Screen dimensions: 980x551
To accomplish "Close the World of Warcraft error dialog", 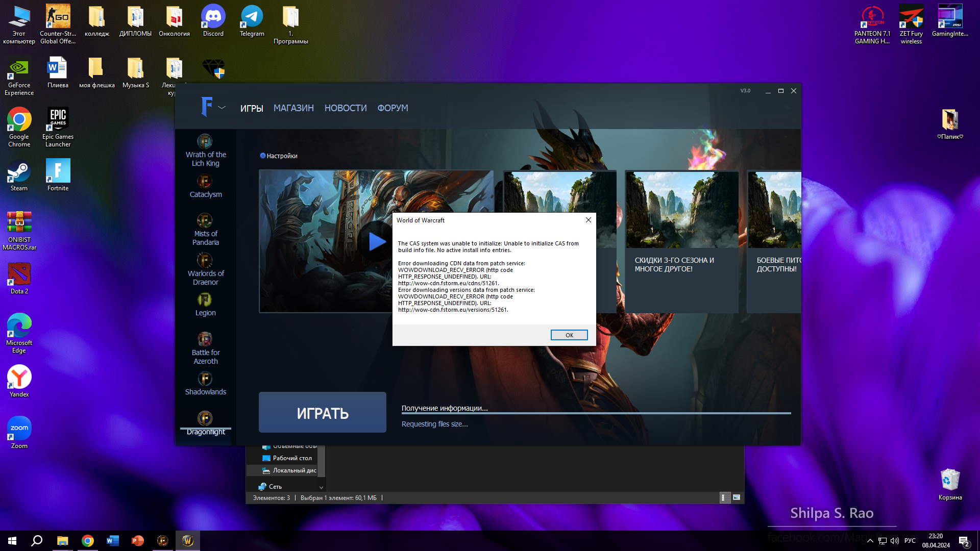I will click(588, 220).
